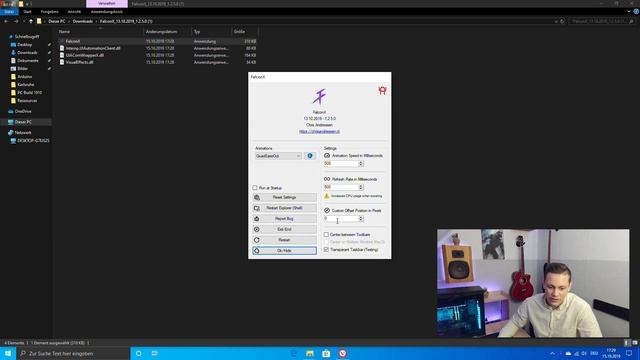The image size is (640, 360).
Task: Click the Animation Speed value field
Action: (x=341, y=163)
